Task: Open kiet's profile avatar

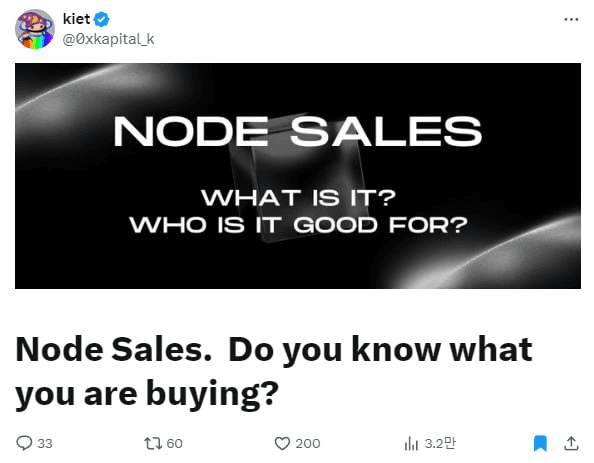Action: [34, 29]
